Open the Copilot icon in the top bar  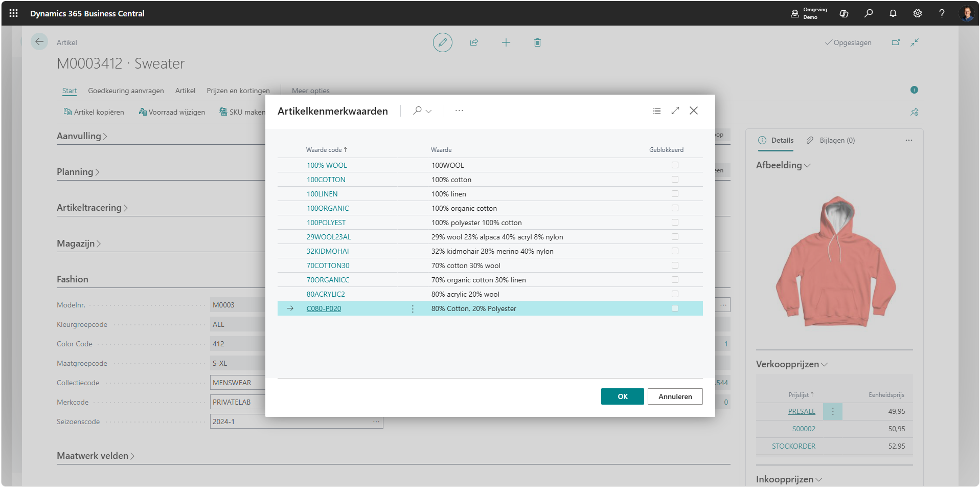click(x=844, y=13)
